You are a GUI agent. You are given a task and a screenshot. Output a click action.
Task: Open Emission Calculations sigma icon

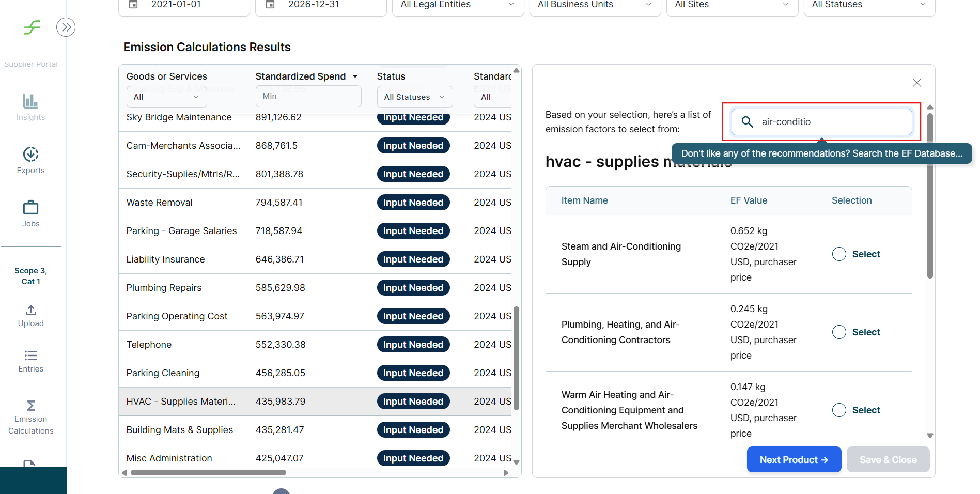pos(30,406)
